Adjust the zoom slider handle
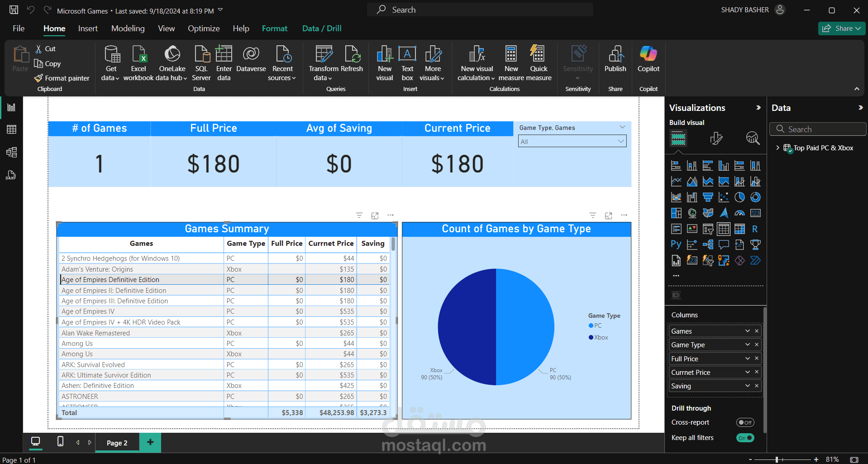 (x=777, y=459)
